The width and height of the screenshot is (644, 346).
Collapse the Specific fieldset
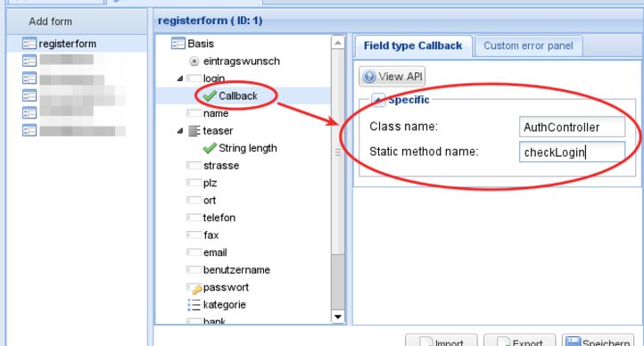click(378, 100)
